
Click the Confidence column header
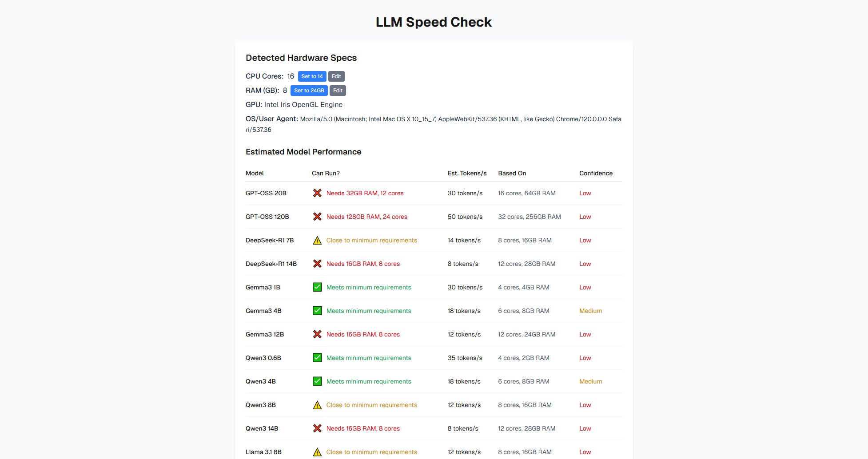pos(595,173)
